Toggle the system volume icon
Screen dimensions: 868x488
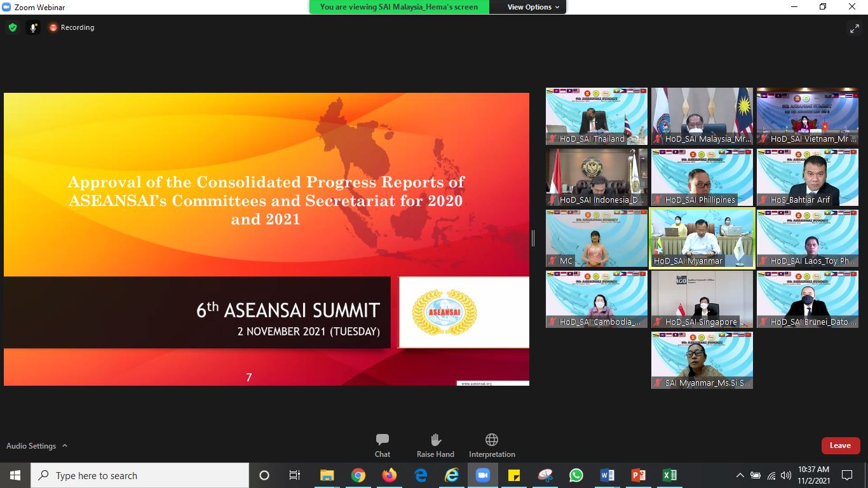click(786, 475)
